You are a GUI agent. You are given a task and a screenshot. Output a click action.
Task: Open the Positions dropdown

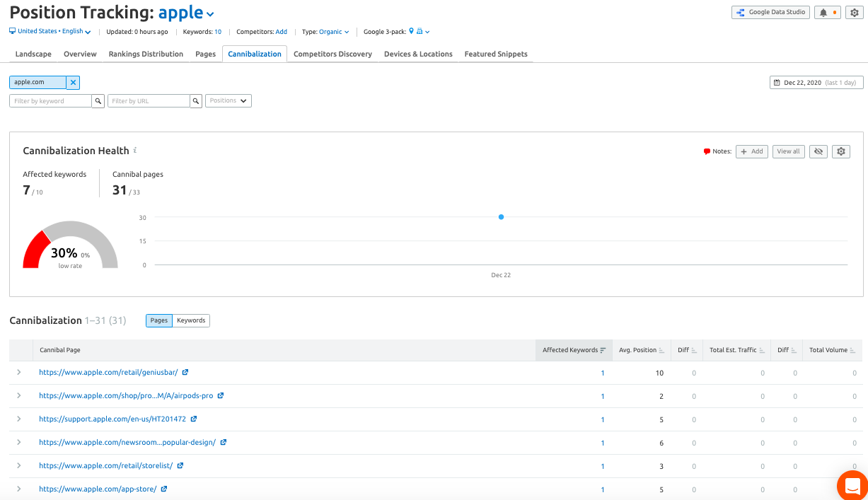[228, 101]
